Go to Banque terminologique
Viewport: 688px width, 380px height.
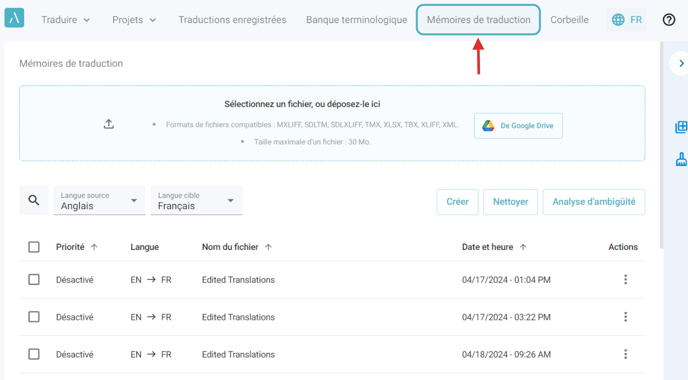(357, 20)
